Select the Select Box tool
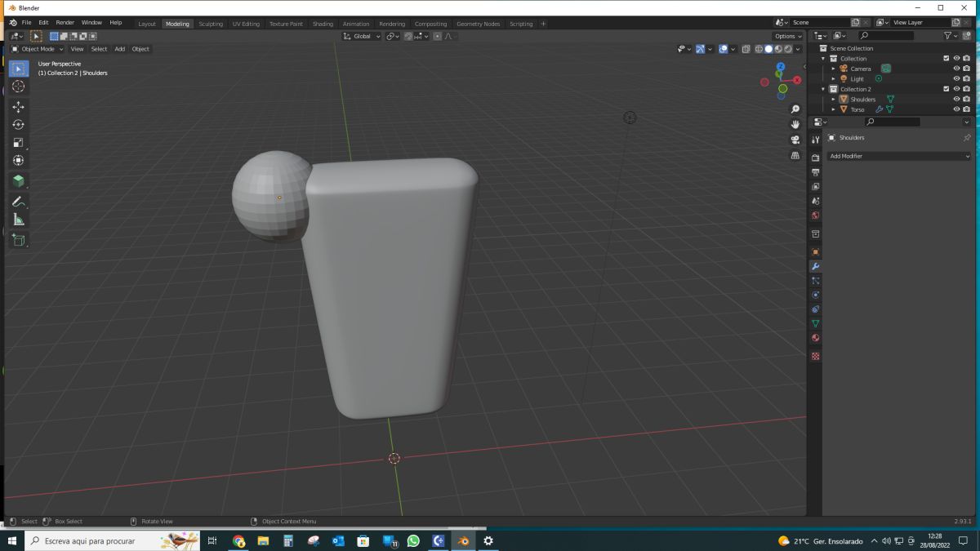The height and width of the screenshot is (551, 980). coord(19,69)
